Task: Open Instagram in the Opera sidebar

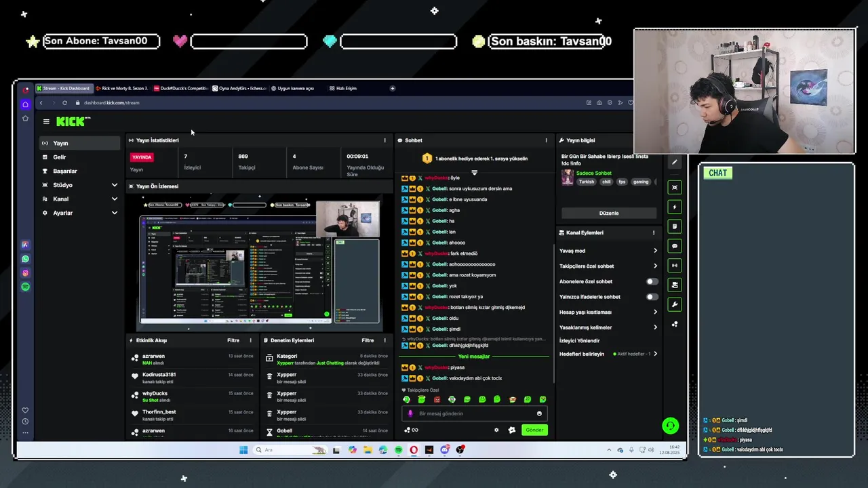Action: coord(25,273)
